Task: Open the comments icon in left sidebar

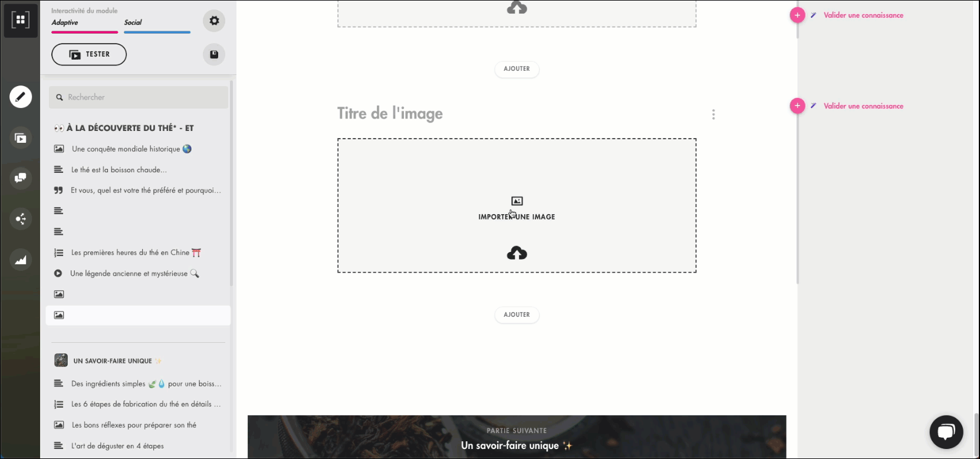Action: (21, 178)
